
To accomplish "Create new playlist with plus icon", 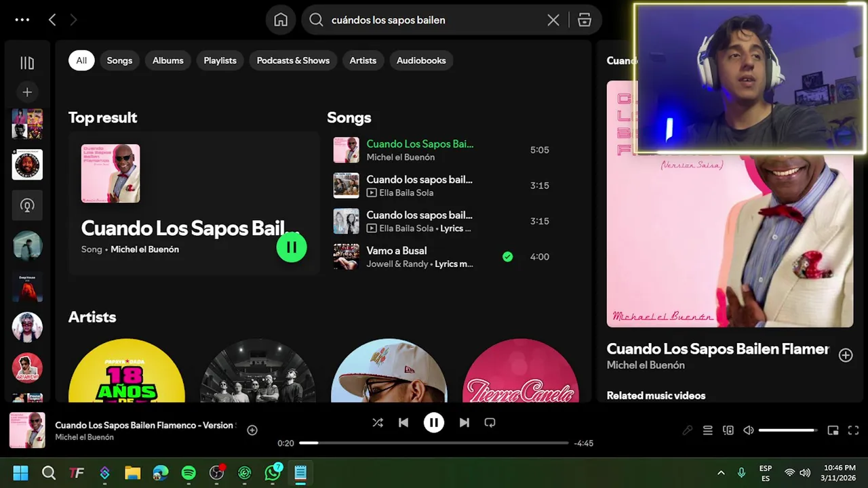I will click(x=27, y=92).
